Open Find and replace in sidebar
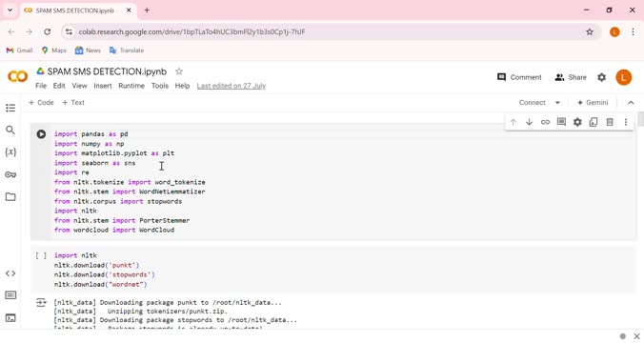Screen dimensions: 644x343 (x=10, y=131)
